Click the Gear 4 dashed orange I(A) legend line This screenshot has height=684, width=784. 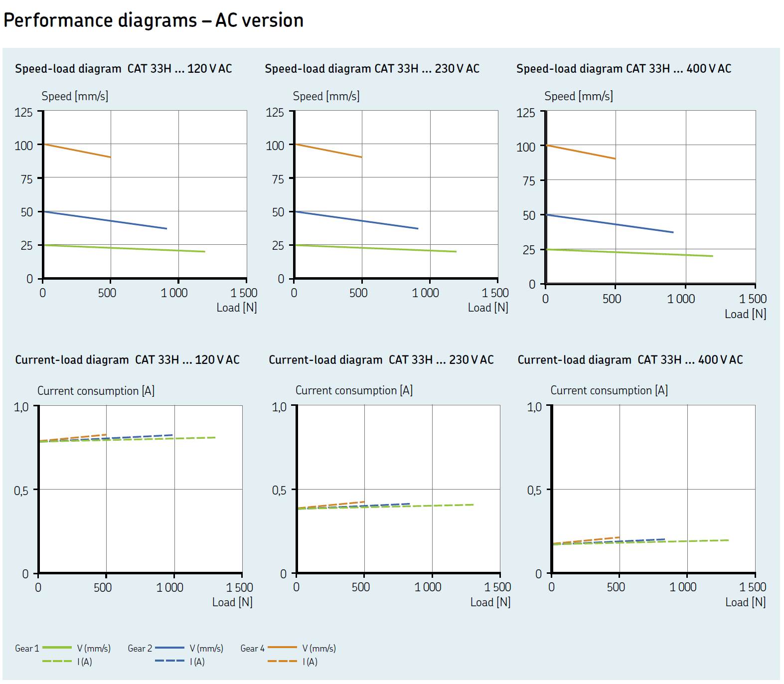click(282, 662)
